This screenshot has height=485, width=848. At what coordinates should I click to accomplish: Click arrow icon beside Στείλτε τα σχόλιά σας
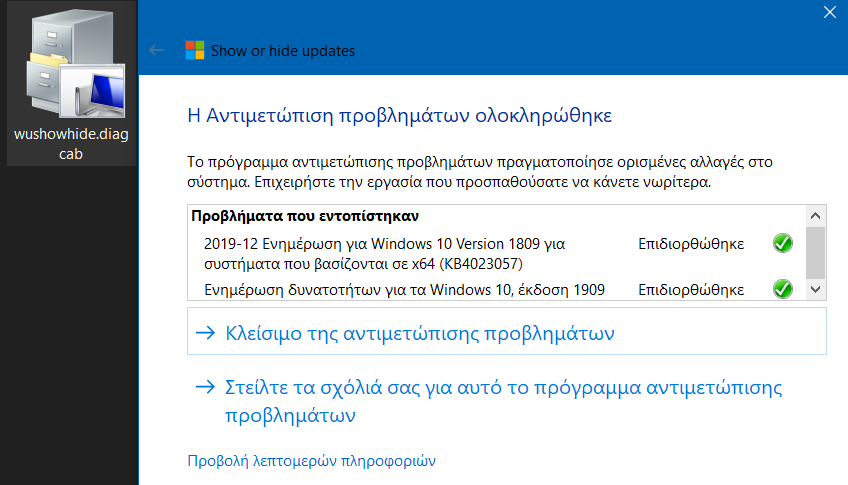tap(206, 387)
